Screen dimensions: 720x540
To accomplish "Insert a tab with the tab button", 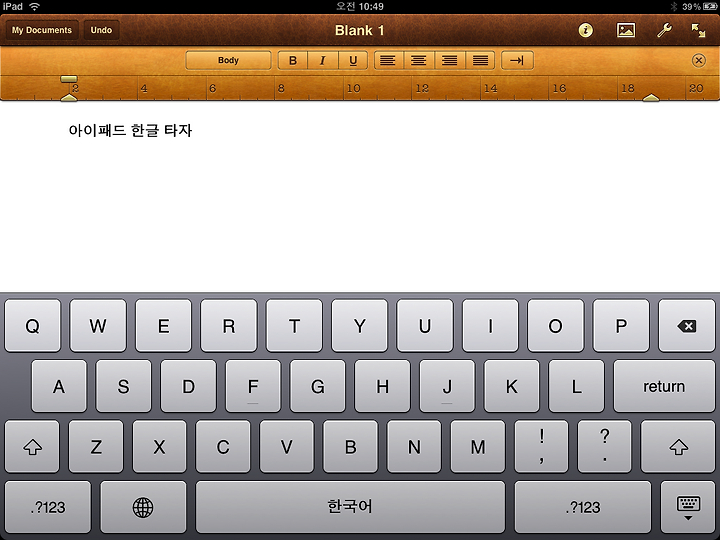I will 517,60.
